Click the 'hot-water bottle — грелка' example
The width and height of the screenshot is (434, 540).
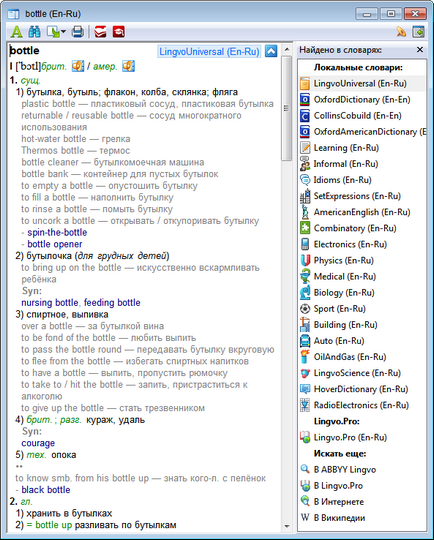[76, 139]
